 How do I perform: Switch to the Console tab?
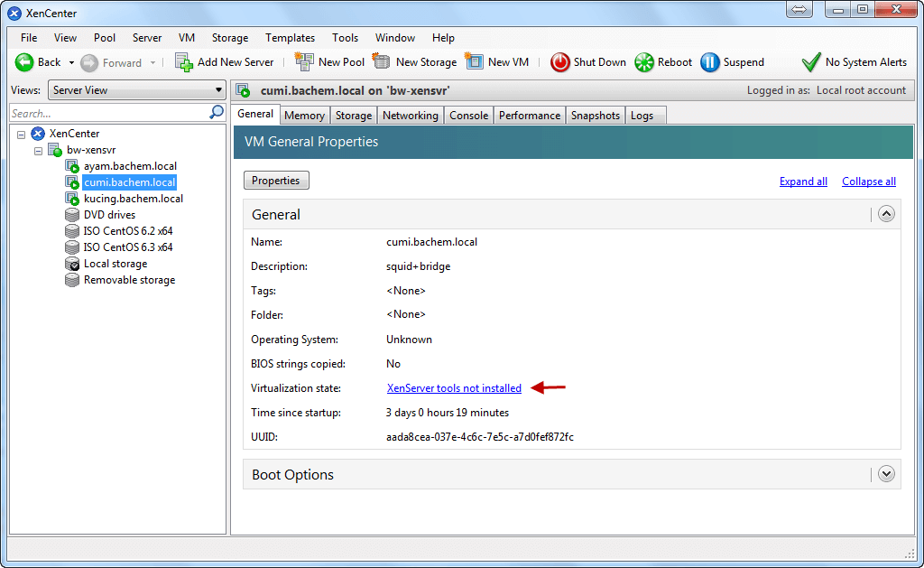[468, 116]
